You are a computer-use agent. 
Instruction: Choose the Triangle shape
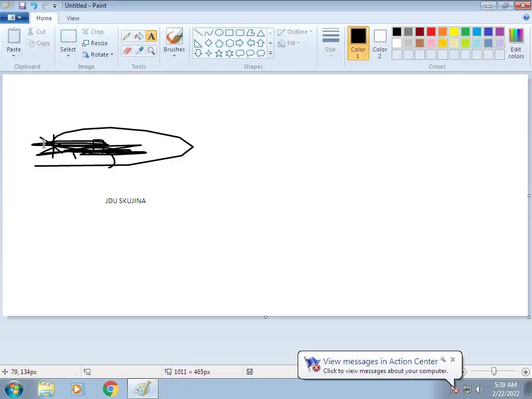tap(261, 33)
